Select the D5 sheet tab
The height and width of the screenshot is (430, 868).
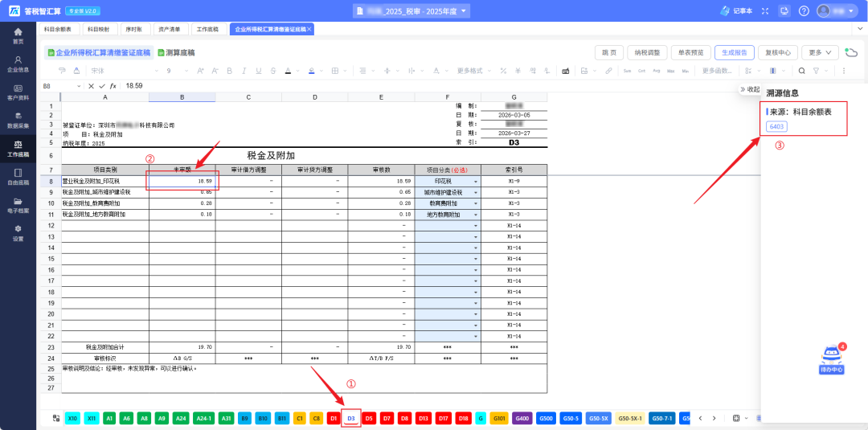point(369,419)
